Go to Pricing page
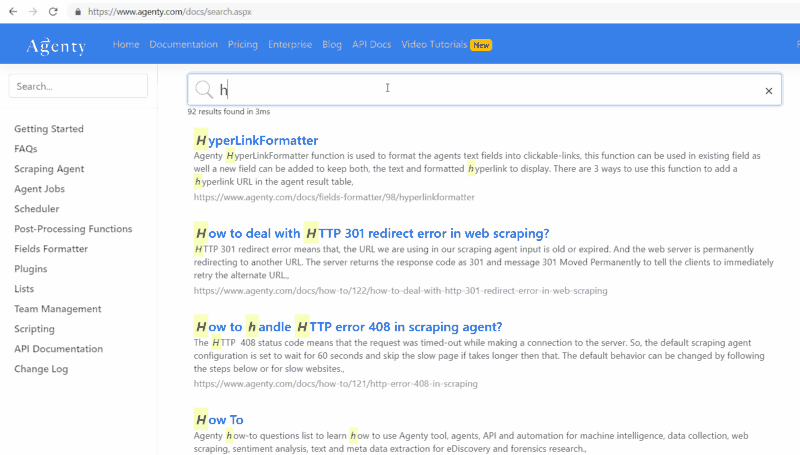800x455 pixels. pos(243,44)
